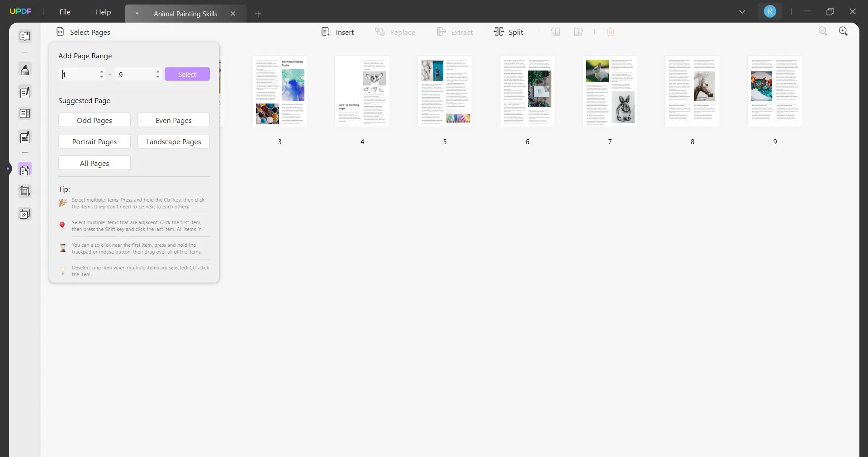Click the Insert pages toolbar button

click(x=337, y=32)
